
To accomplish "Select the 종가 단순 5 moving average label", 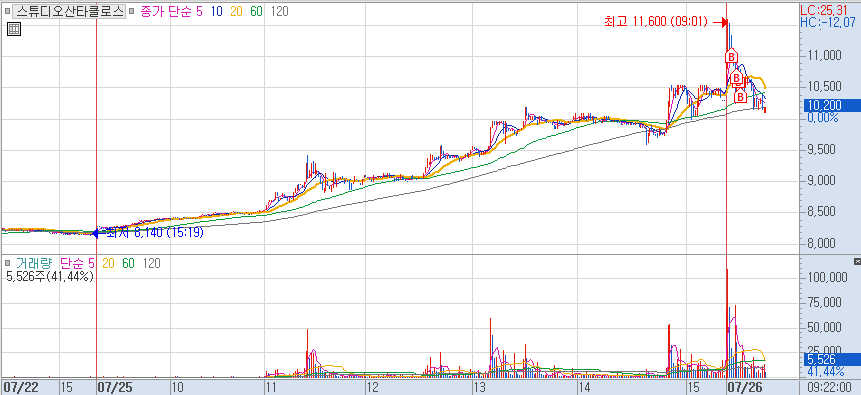I will point(171,11).
